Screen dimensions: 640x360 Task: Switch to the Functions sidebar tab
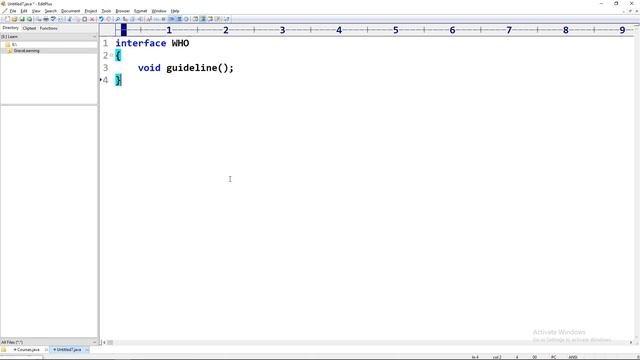click(x=49, y=28)
